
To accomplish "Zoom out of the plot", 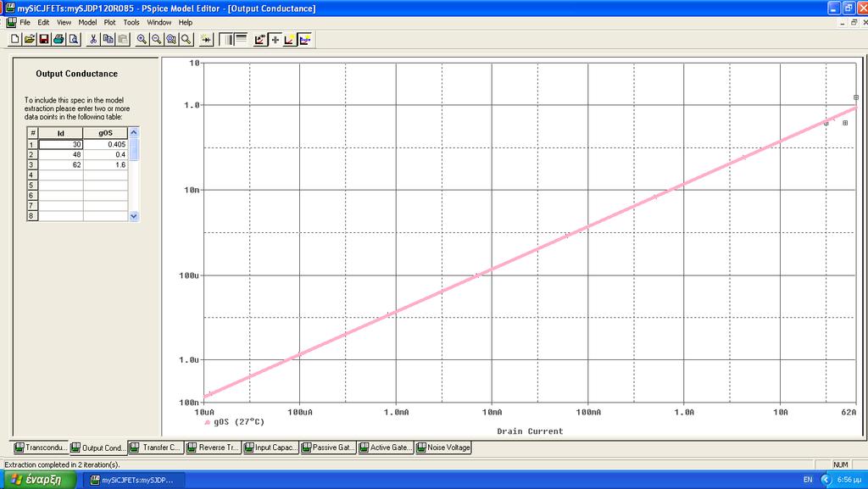I will click(x=157, y=39).
